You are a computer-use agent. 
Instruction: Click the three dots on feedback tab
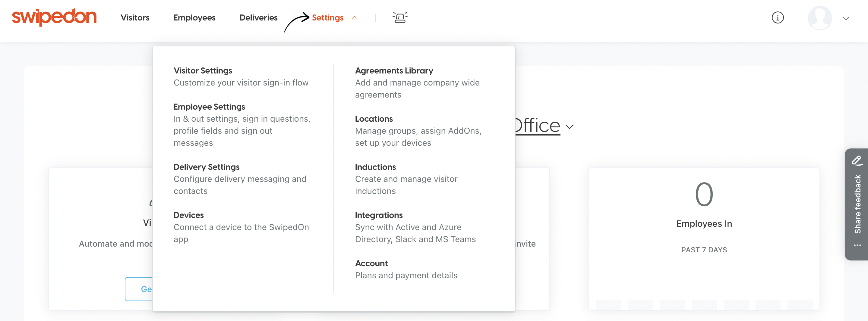coord(857,245)
